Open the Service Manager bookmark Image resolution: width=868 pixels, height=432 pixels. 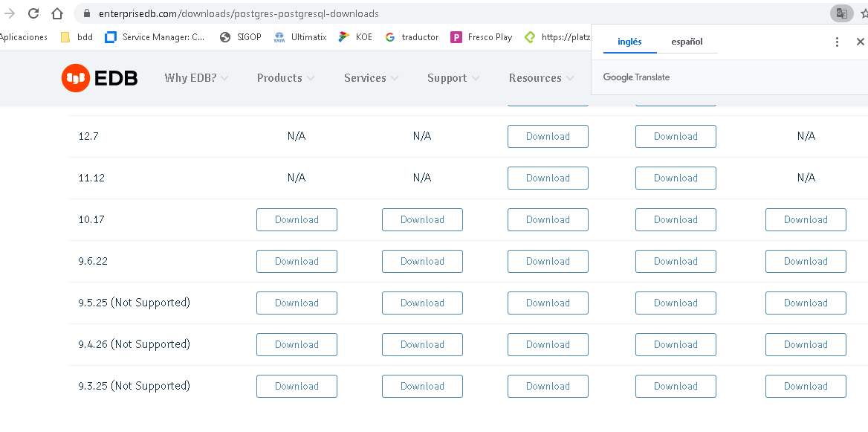coord(155,37)
